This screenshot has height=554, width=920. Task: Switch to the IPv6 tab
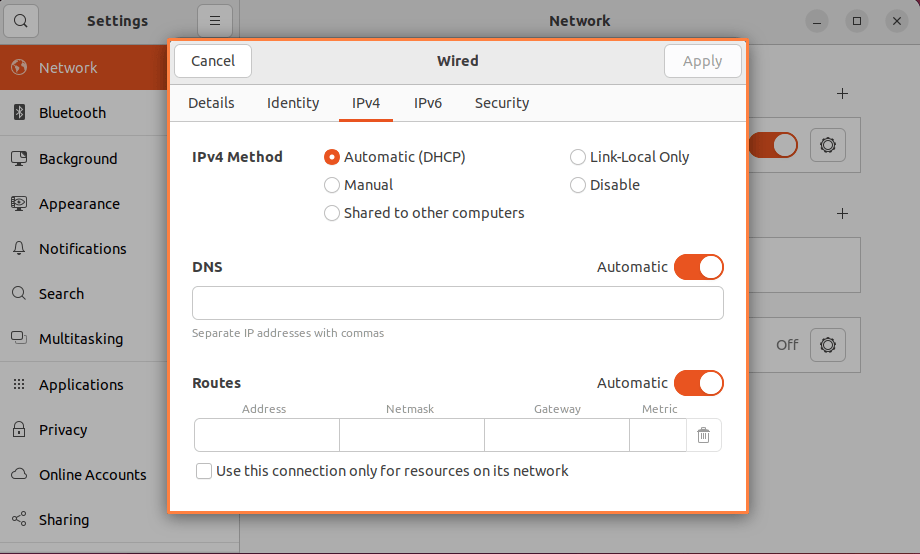point(428,103)
